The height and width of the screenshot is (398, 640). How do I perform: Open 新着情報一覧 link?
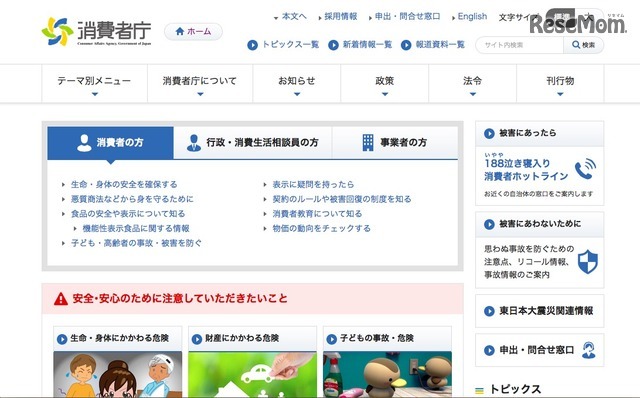[x=367, y=45]
